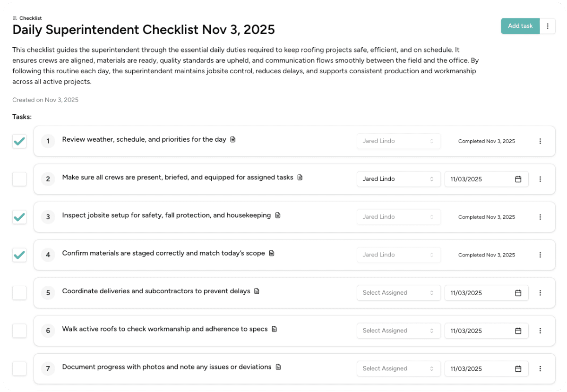567x392 pixels.
Task: Click the checklist icon above the title
Action: [x=15, y=18]
